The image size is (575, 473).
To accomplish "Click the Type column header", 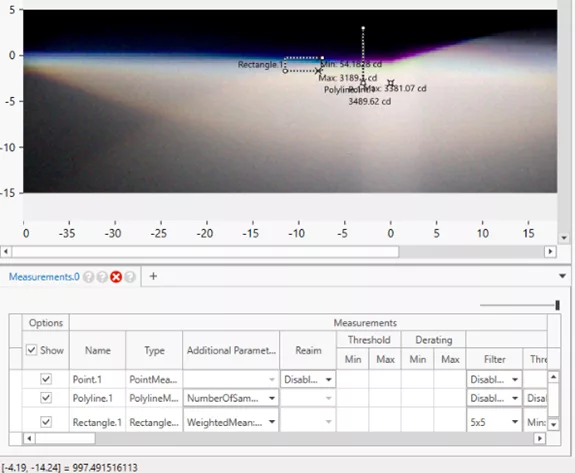I will click(154, 350).
